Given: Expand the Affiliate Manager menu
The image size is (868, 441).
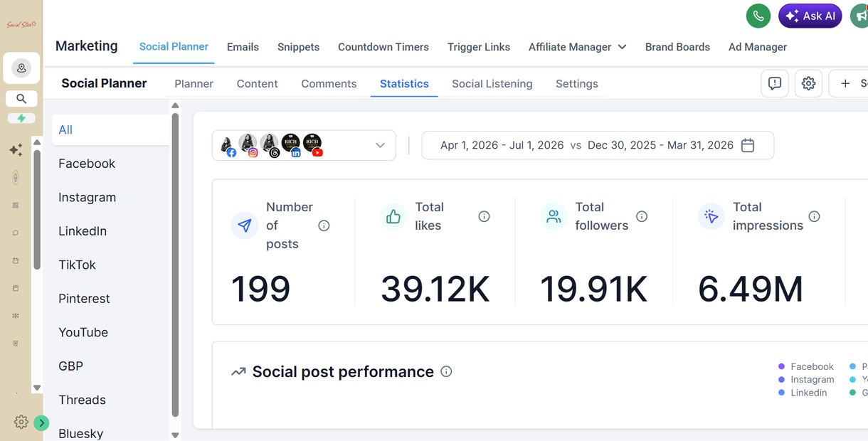Looking at the screenshot, I should 577,47.
